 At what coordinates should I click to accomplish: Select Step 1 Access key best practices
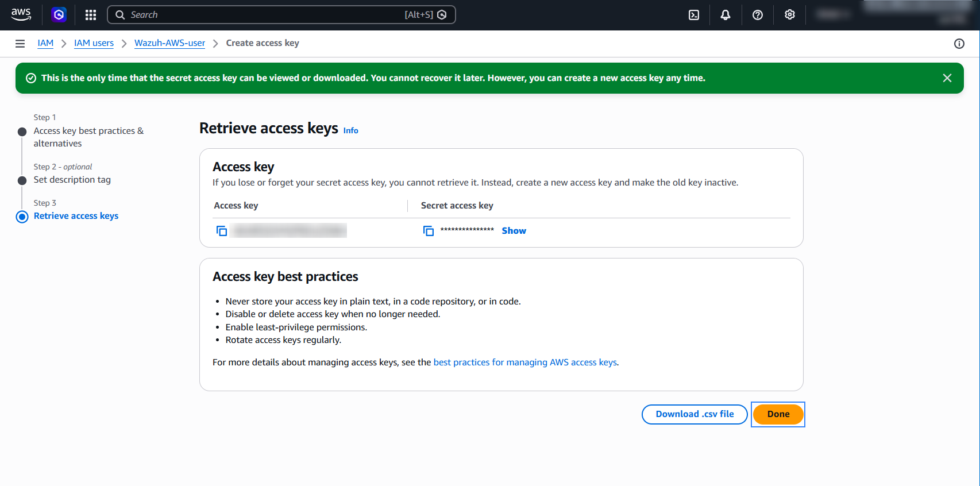point(88,137)
